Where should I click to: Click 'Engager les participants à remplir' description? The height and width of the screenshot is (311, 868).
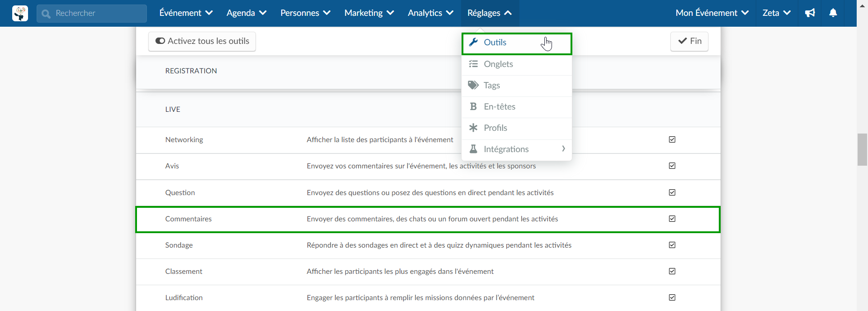click(x=420, y=297)
